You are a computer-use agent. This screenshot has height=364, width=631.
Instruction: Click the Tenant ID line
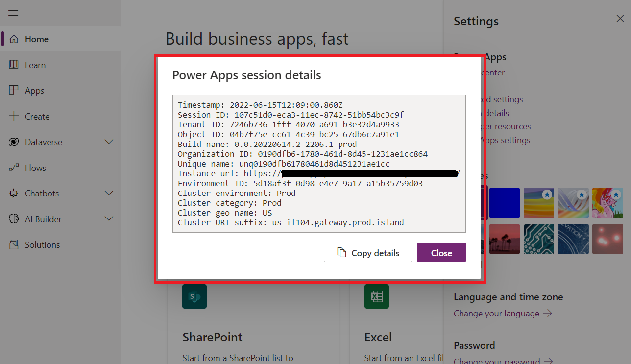(x=289, y=124)
